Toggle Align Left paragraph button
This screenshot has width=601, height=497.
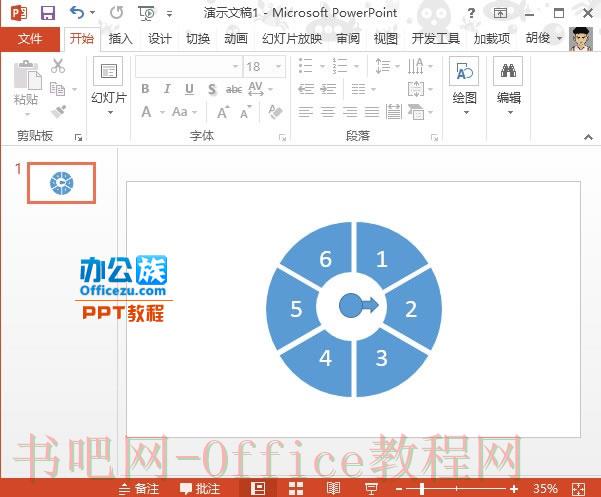click(305, 112)
